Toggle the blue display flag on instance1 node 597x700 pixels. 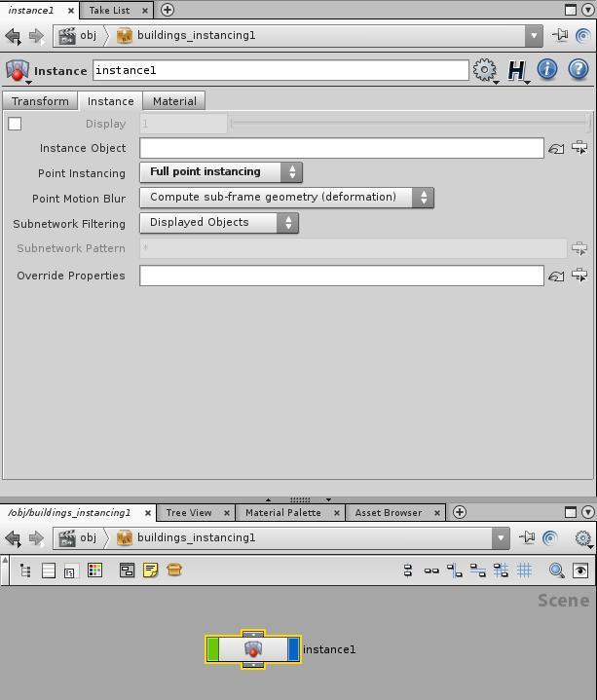293,649
